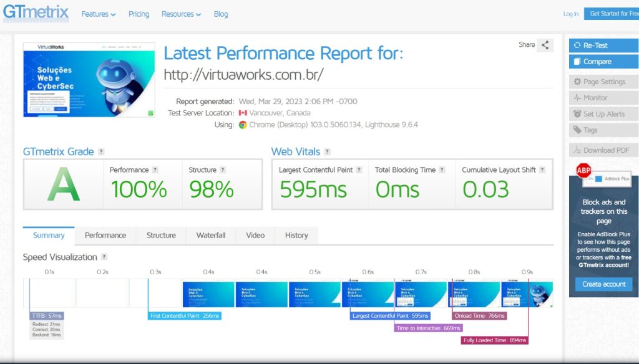Click the Monitor pulse icon
The height and width of the screenshot is (364, 639).
click(x=577, y=98)
